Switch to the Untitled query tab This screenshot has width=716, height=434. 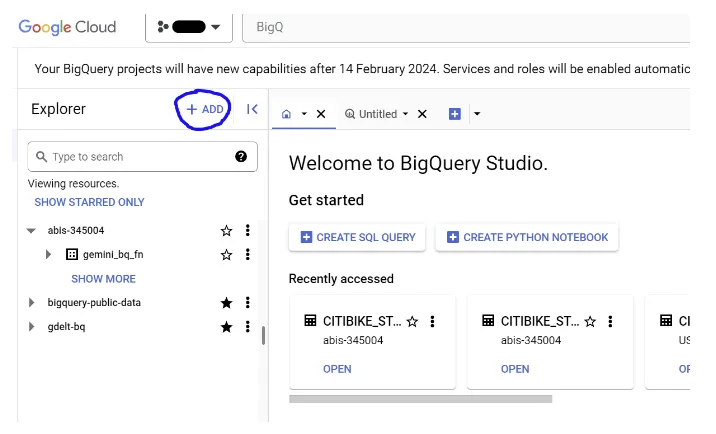click(377, 114)
